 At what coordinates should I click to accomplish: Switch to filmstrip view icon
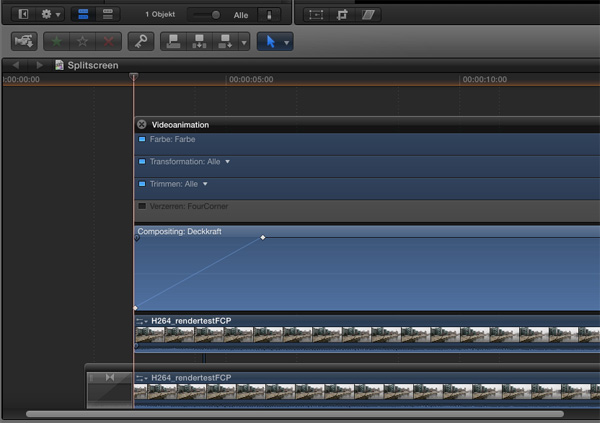[83, 15]
